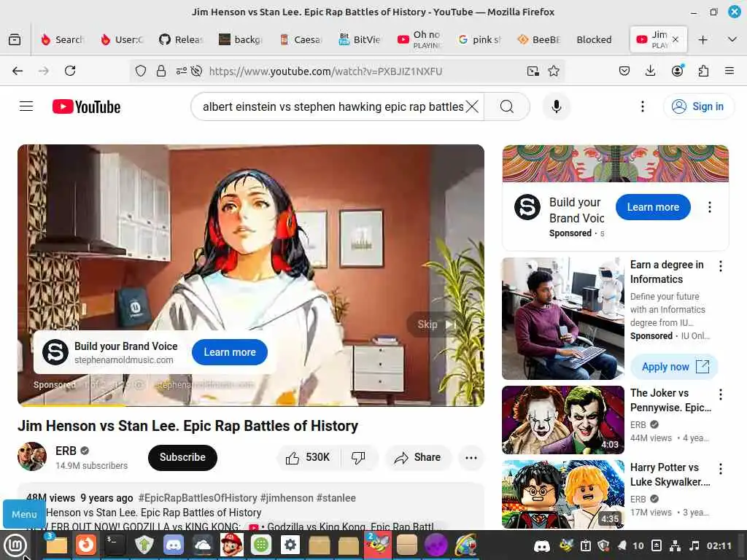Open options for Joker vs Pennywise video
The height and width of the screenshot is (560, 747).
click(x=720, y=394)
